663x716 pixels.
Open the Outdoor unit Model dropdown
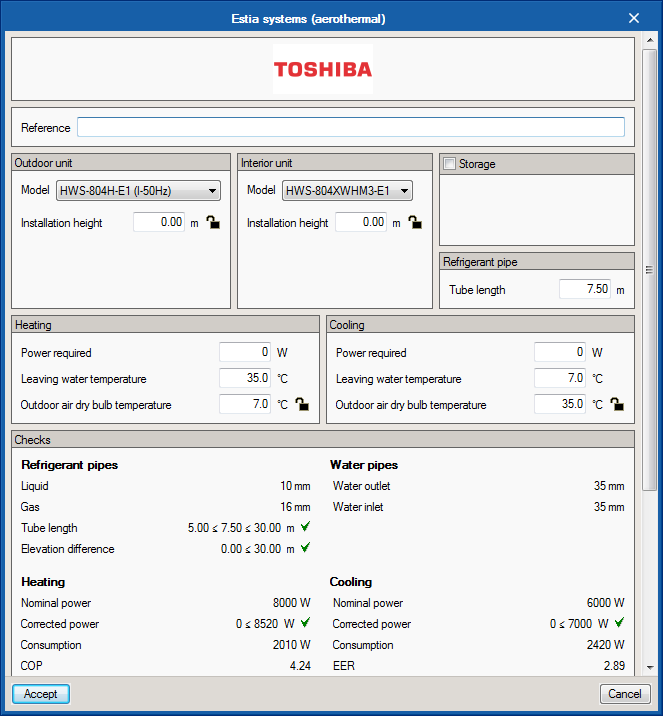(x=138, y=191)
